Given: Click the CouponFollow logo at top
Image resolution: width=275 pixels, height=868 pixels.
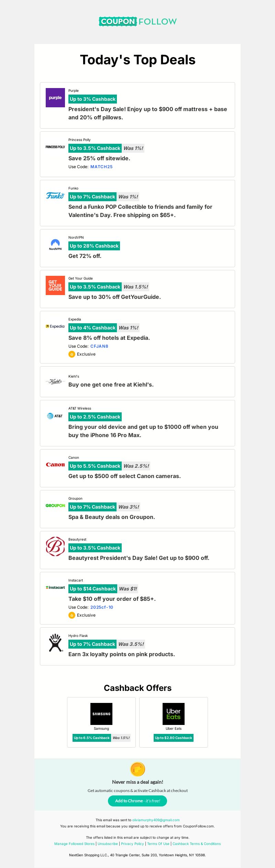Looking at the screenshot, I should [x=137, y=21].
